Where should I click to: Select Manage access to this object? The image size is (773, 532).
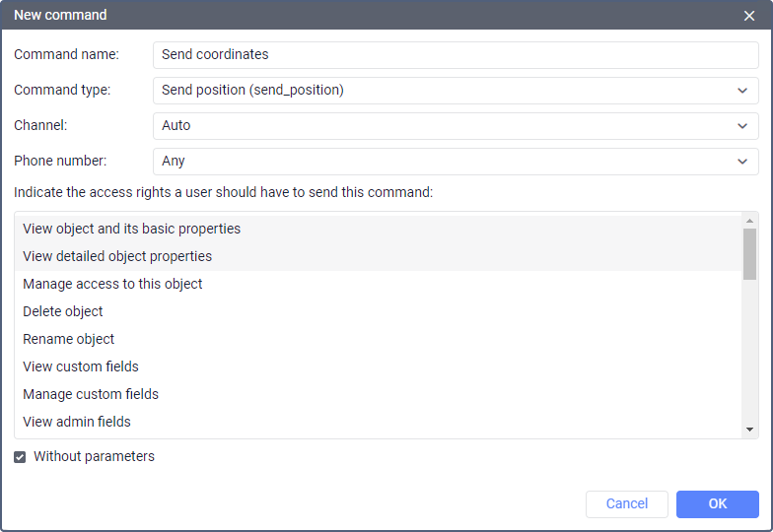(112, 284)
